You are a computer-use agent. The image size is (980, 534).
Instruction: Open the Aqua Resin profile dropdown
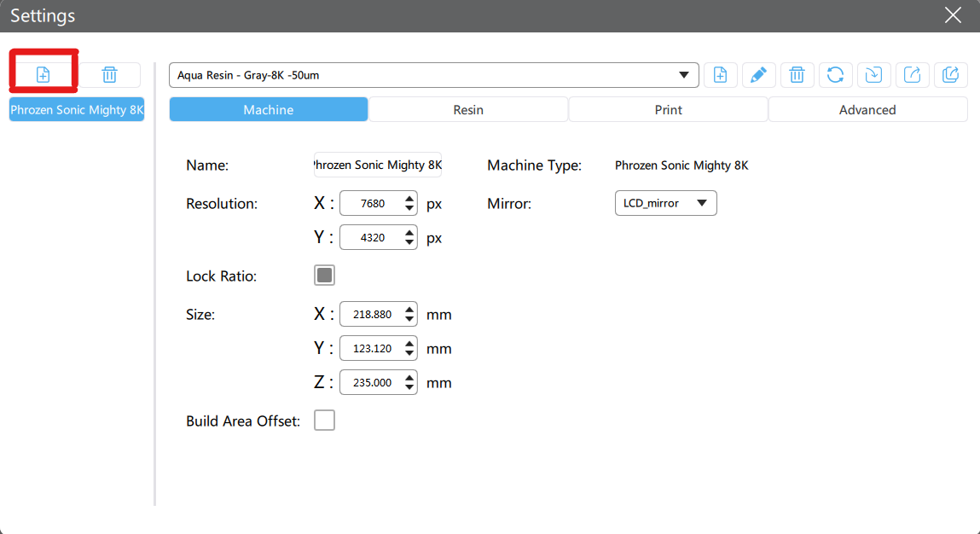pos(433,75)
